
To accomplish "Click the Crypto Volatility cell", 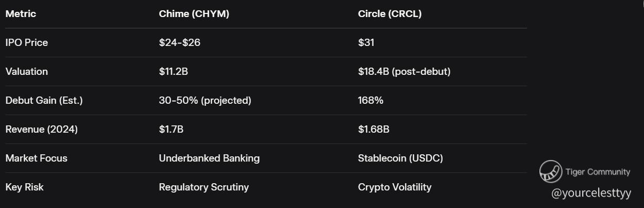I will (x=395, y=187).
